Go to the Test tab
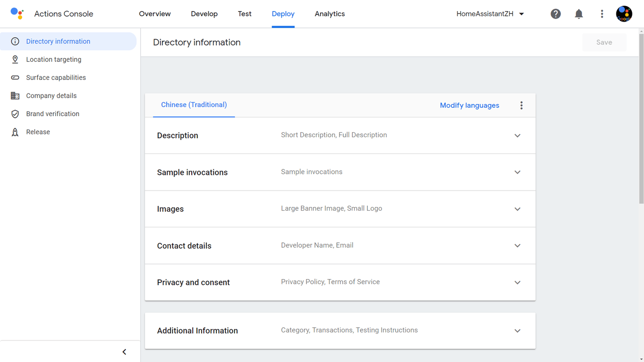 245,14
